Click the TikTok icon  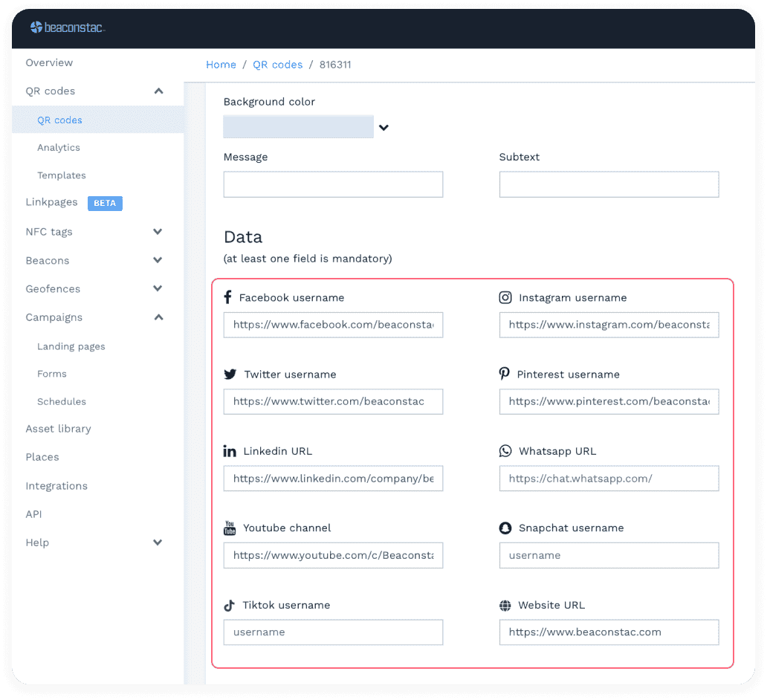click(229, 606)
